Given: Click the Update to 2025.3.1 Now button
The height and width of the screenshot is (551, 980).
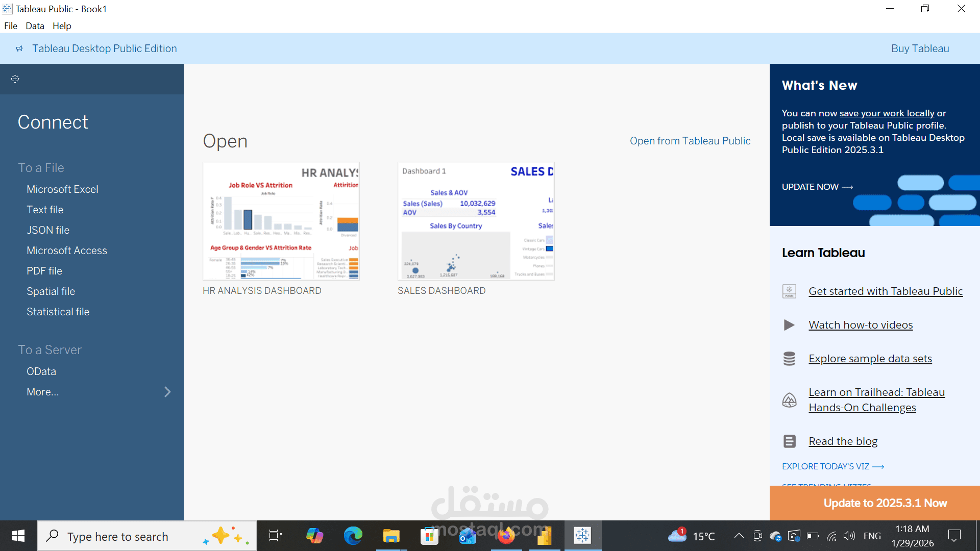Looking at the screenshot, I should pyautogui.click(x=885, y=503).
